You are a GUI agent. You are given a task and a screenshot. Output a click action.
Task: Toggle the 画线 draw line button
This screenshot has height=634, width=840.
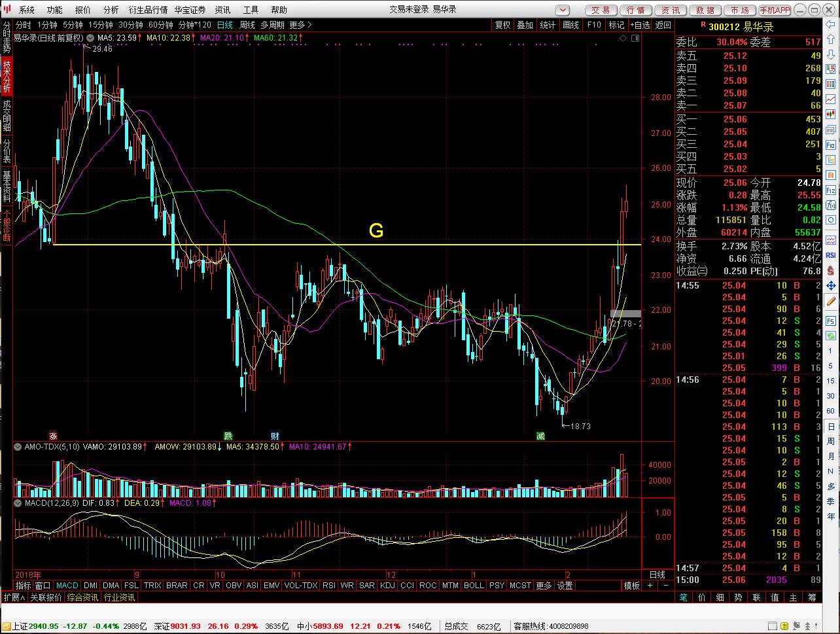[571, 25]
